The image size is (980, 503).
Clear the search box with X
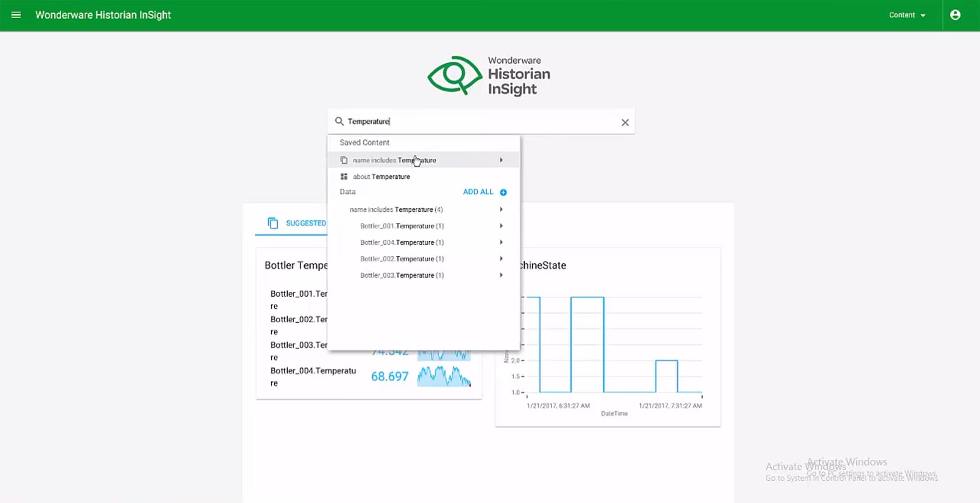625,123
